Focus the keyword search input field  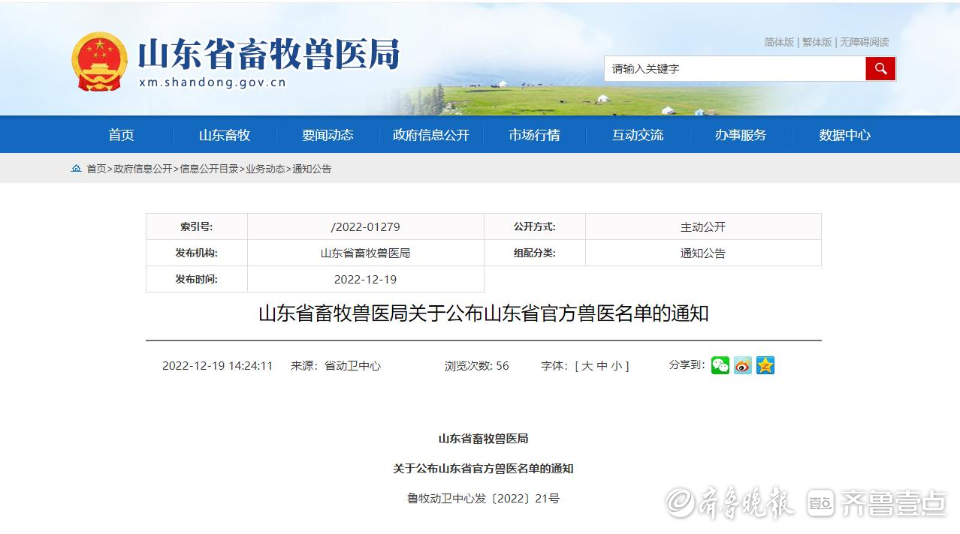pos(735,69)
